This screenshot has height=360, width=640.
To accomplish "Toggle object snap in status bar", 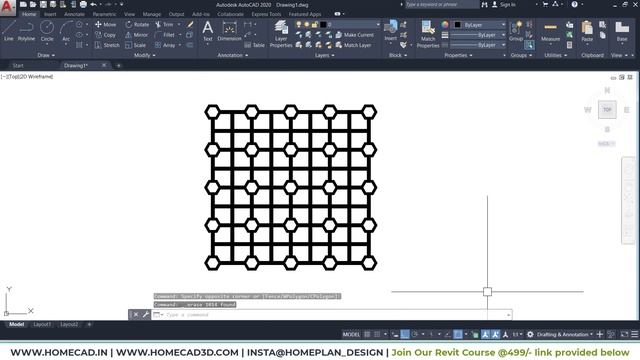I will pyautogui.click(x=458, y=334).
